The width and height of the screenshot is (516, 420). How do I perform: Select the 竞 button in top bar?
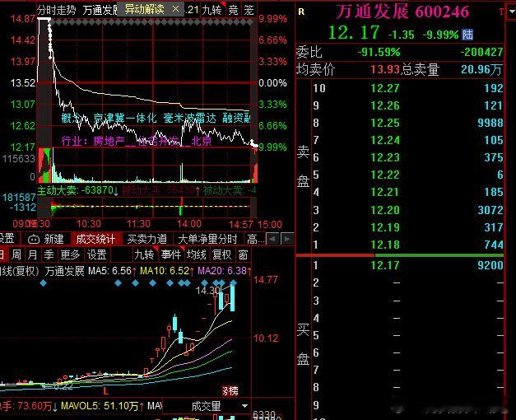click(234, 10)
